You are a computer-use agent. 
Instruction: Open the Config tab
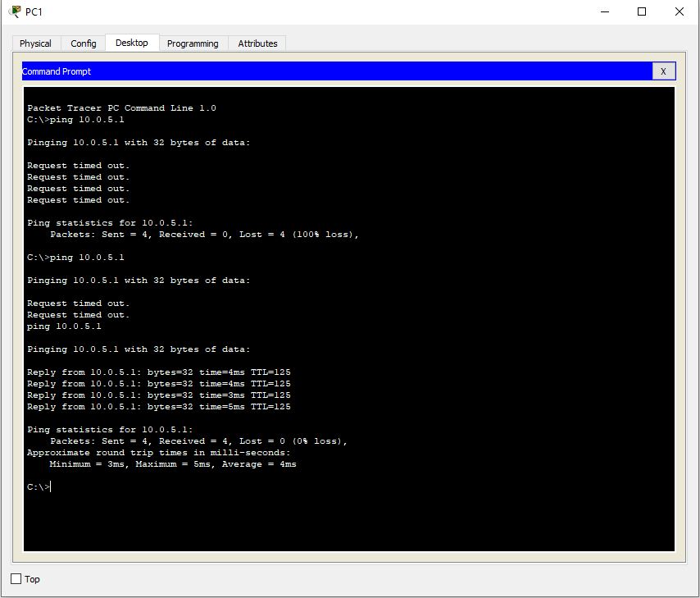pyautogui.click(x=83, y=43)
